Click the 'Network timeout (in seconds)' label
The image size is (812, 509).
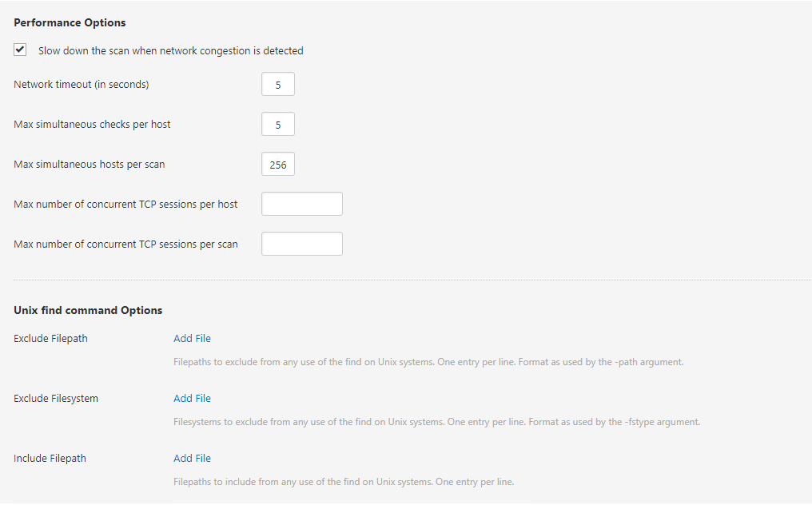(x=82, y=85)
